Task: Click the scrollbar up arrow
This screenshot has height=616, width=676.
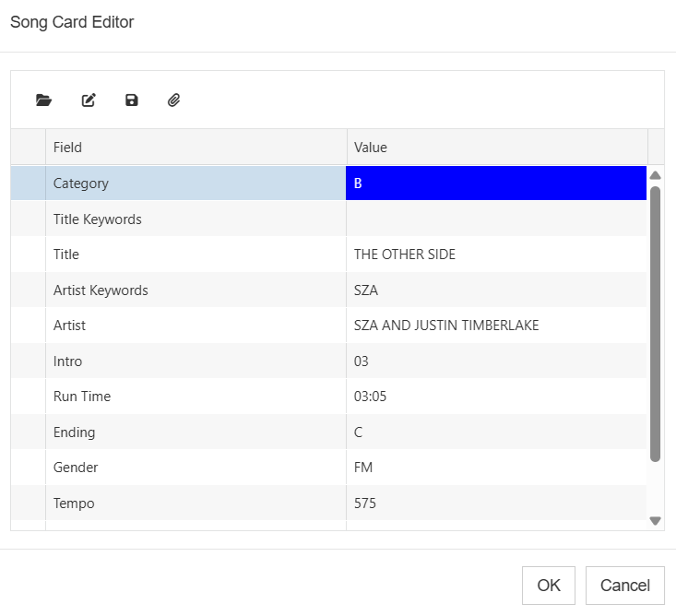Action: 656,175
